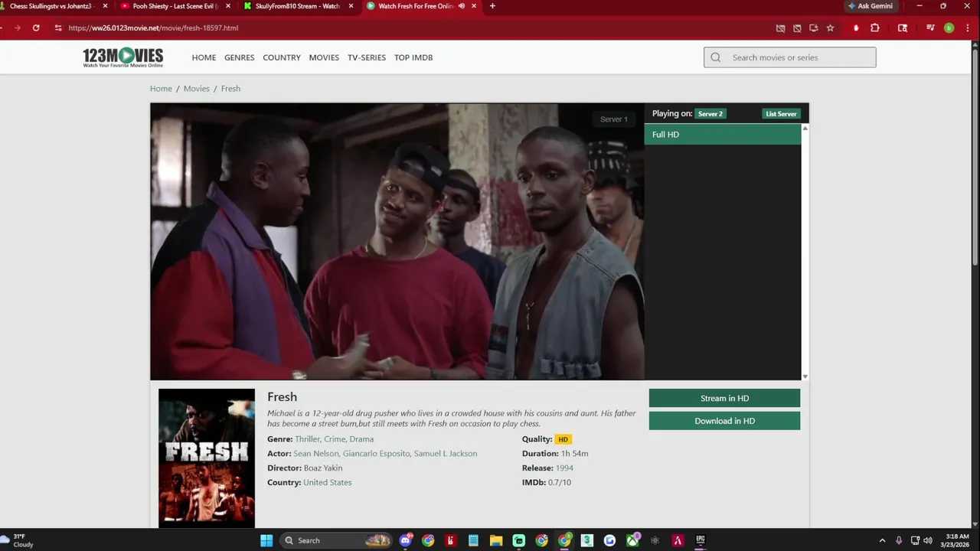Open the COUNTRY menu

(x=282, y=57)
